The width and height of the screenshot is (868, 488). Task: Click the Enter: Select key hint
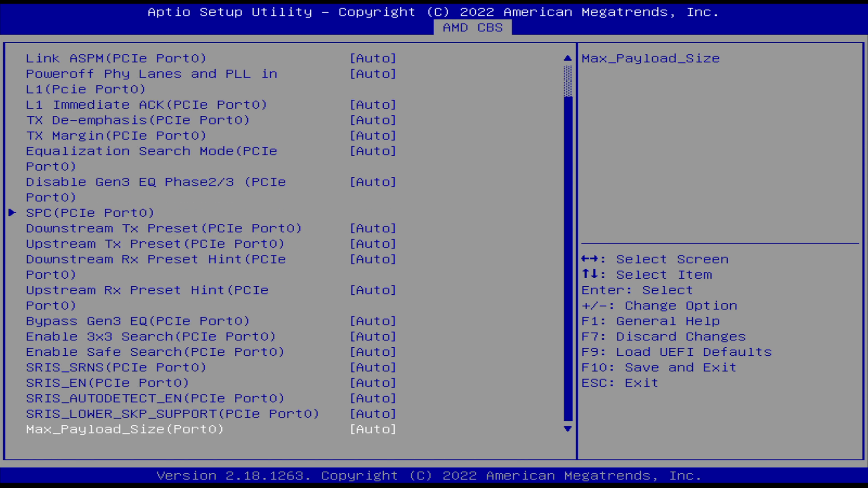(x=637, y=290)
